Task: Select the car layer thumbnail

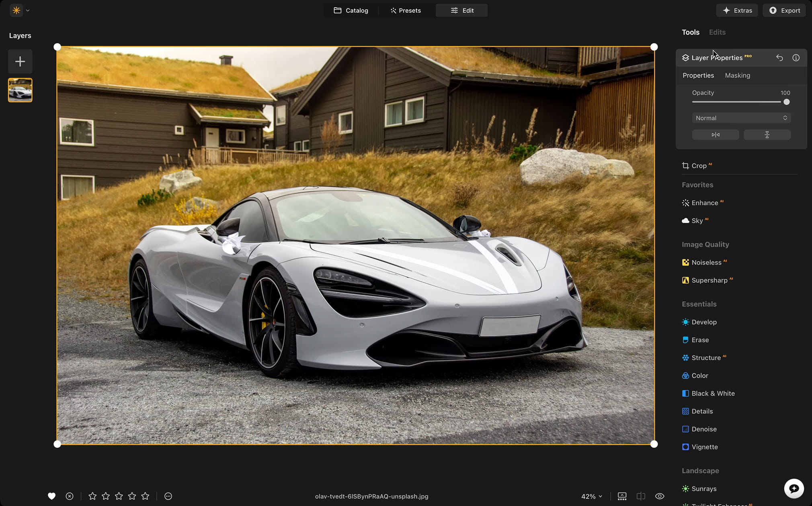Action: pos(20,90)
